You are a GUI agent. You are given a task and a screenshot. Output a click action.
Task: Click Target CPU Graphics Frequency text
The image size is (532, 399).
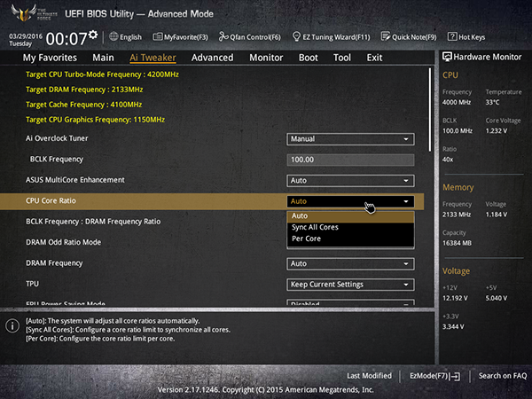(x=96, y=120)
